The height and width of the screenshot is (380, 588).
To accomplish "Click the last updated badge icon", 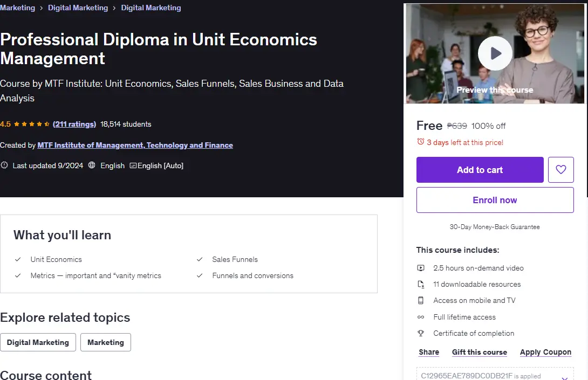I will click(x=4, y=165).
